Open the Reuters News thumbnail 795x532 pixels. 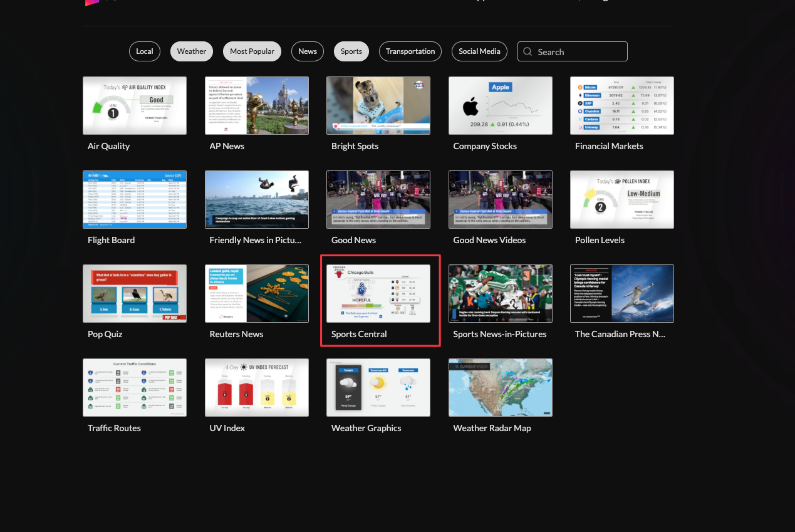(x=257, y=293)
